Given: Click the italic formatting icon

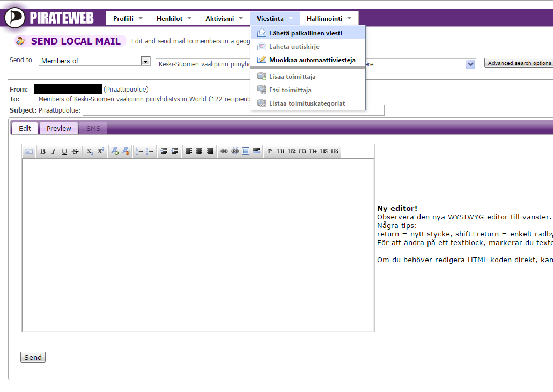Looking at the screenshot, I should coord(54,152).
